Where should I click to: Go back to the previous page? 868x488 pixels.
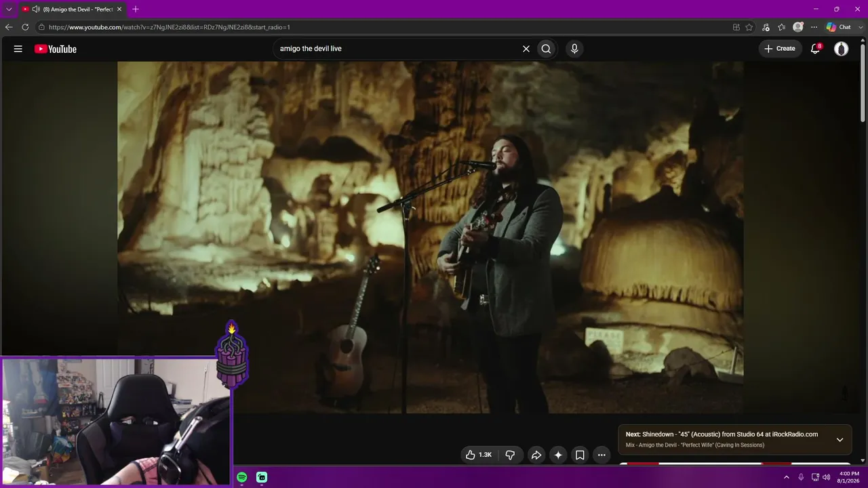pos(9,27)
